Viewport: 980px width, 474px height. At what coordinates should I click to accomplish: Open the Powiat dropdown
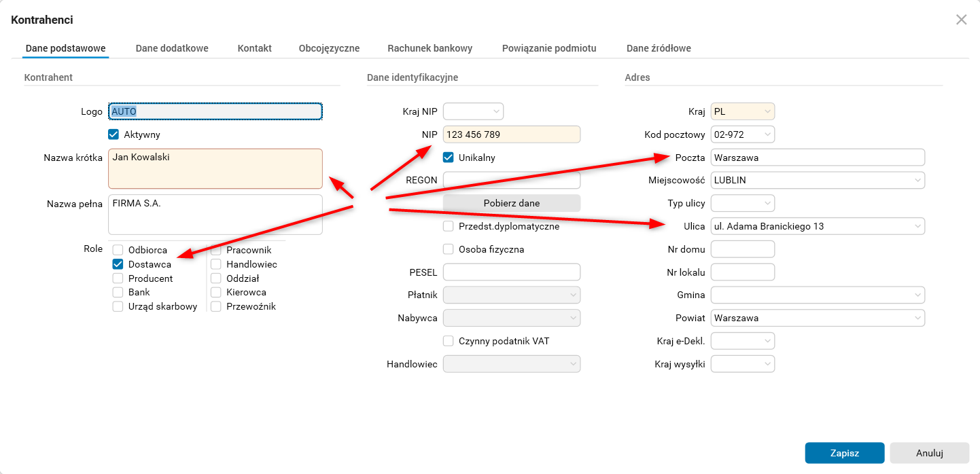pyautogui.click(x=917, y=318)
